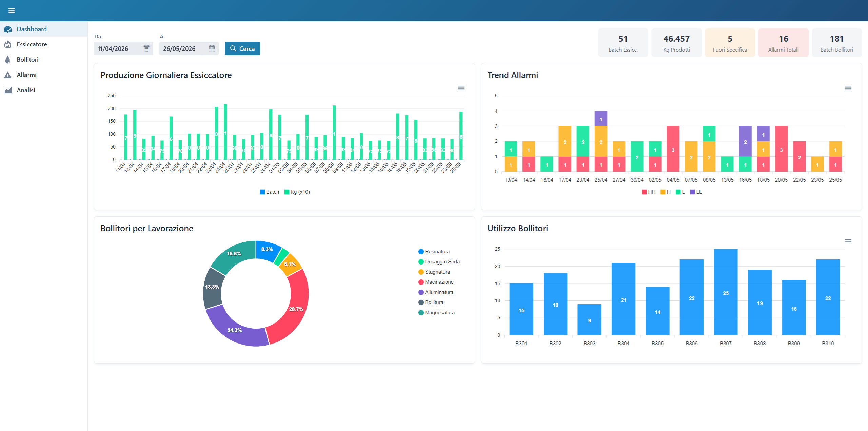The image size is (868, 431).
Task: Toggle Dosaggio Soda in donut legend
Action: [439, 262]
